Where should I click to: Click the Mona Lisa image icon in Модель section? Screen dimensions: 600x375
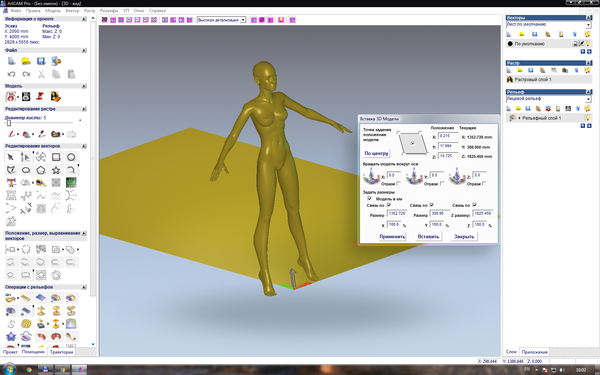pos(56,97)
